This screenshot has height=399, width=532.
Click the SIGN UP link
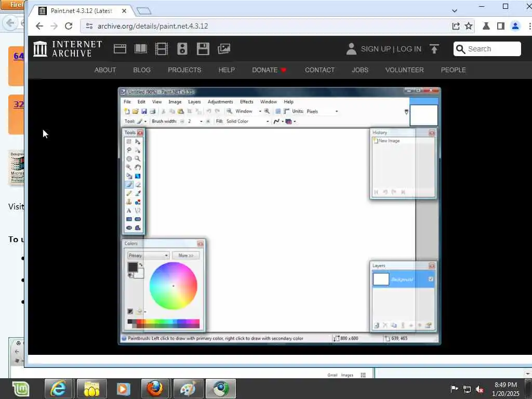[x=376, y=49]
